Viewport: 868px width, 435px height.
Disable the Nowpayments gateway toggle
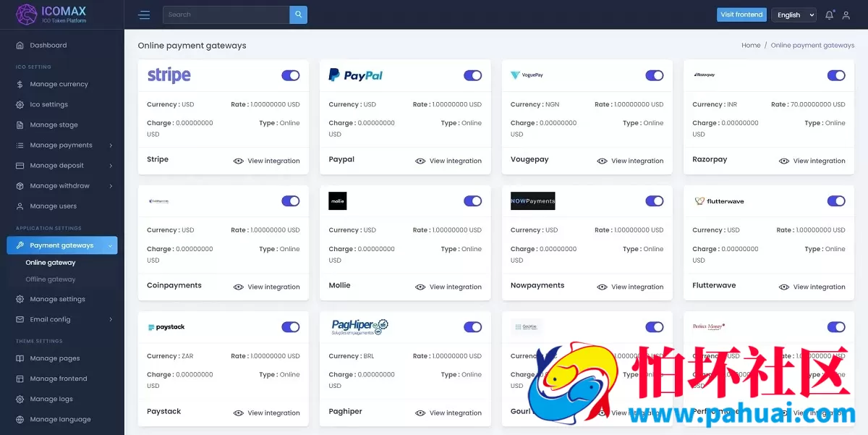(x=655, y=201)
